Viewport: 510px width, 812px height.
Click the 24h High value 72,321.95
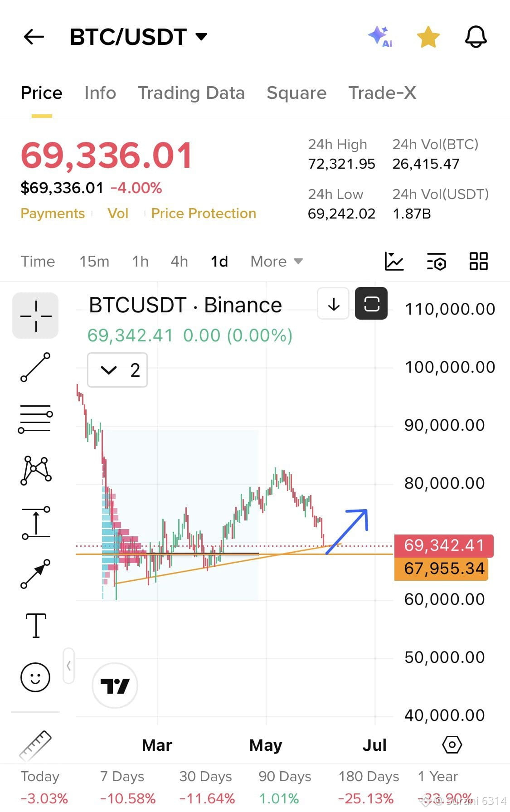coord(341,164)
